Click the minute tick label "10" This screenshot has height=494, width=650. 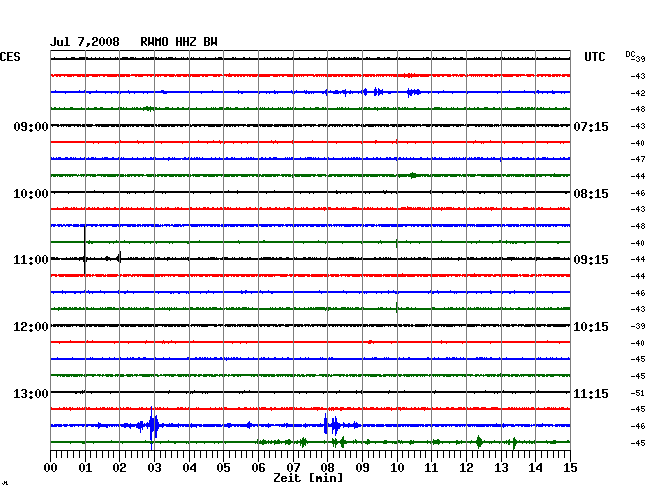tap(397, 467)
